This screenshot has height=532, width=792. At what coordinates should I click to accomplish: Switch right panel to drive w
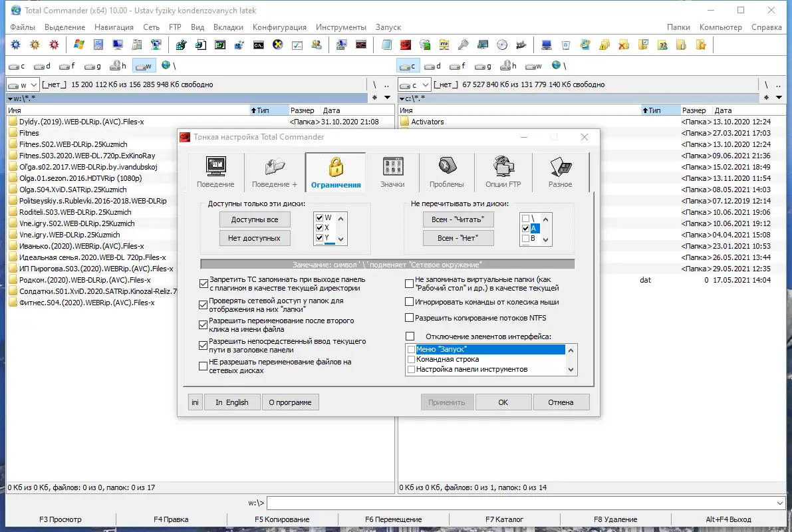pos(534,66)
